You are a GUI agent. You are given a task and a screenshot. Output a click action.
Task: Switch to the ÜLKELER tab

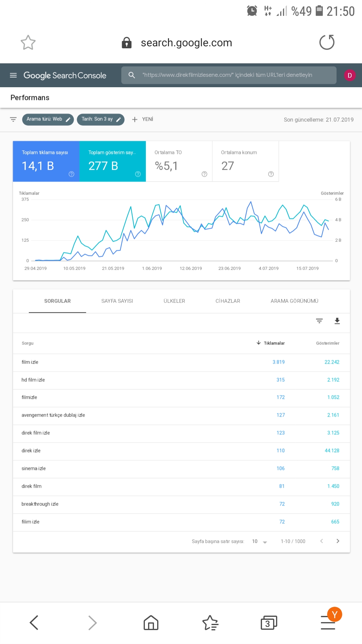click(x=174, y=301)
